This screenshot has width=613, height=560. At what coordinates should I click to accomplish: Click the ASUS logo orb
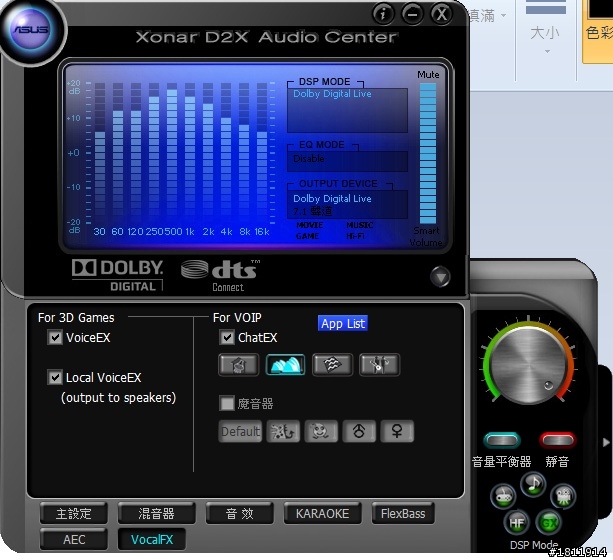32,31
